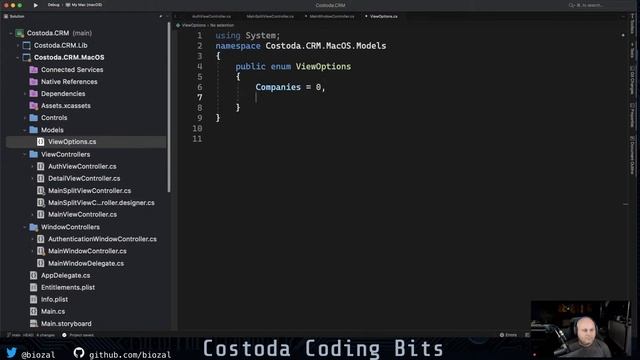Image resolution: width=640 pixels, height=360 pixels.
Task: Collapse the ViewControllers folder
Action: pos(25,155)
